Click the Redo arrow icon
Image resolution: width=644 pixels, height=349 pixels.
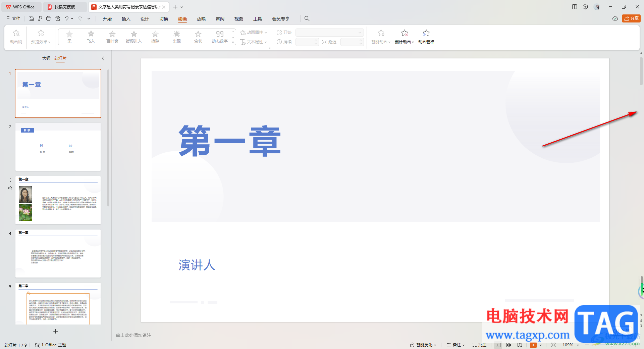(80, 19)
